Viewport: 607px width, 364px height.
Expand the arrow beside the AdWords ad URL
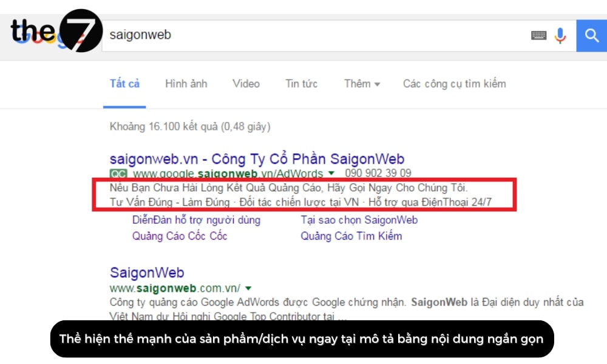331,174
